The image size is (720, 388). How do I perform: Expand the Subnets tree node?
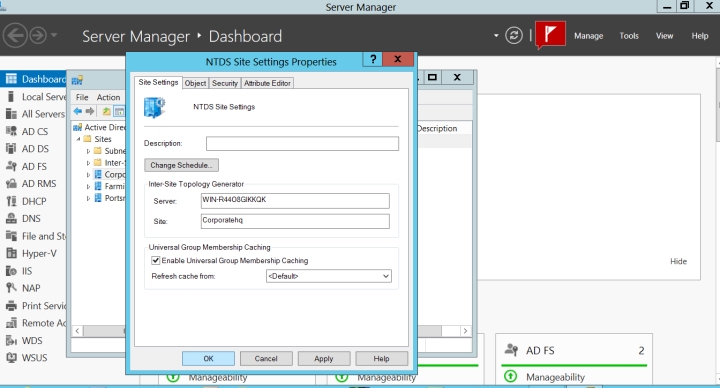pyautogui.click(x=89, y=151)
